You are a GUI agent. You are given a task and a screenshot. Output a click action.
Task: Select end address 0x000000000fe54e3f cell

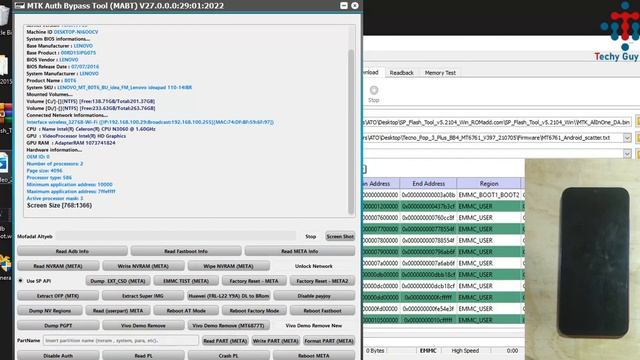tap(428, 309)
